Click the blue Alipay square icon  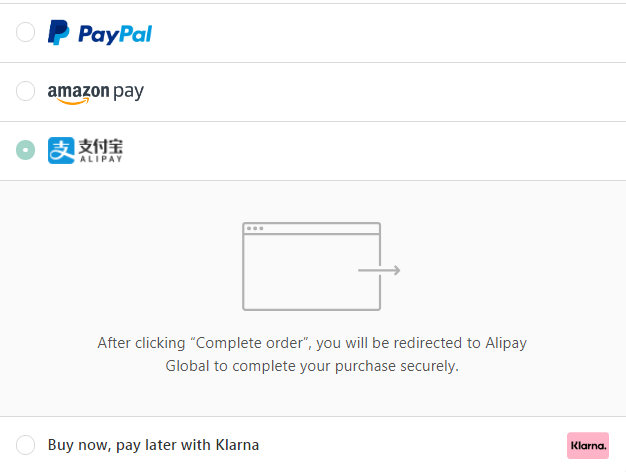tap(61, 151)
